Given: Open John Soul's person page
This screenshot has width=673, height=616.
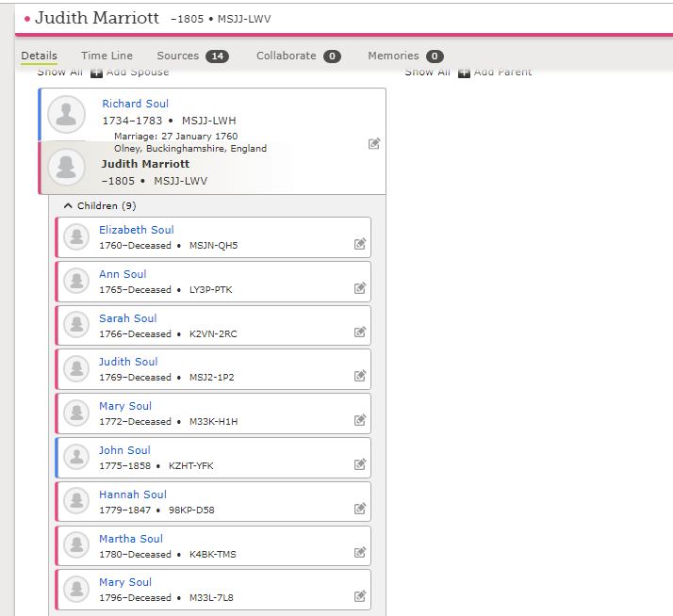Looking at the screenshot, I should click(x=124, y=449).
